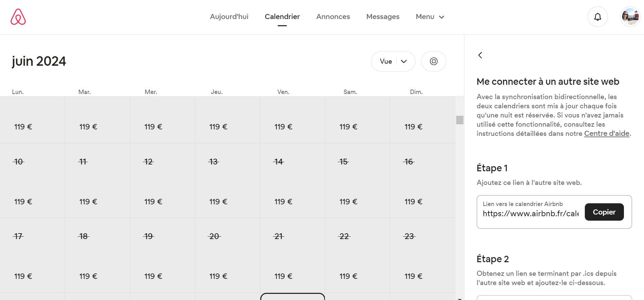644x300 pixels.
Task: Click the Airbnb logo
Action: click(18, 17)
